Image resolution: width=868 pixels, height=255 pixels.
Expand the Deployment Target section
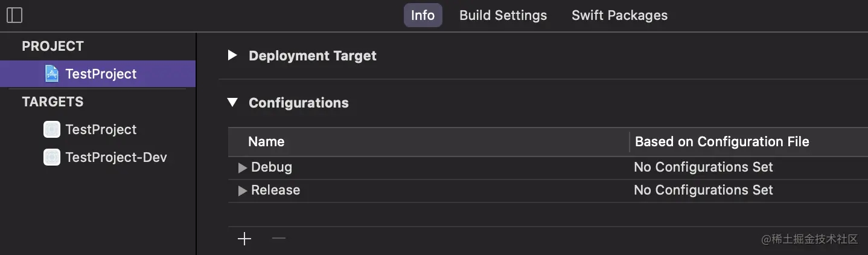pos(232,56)
